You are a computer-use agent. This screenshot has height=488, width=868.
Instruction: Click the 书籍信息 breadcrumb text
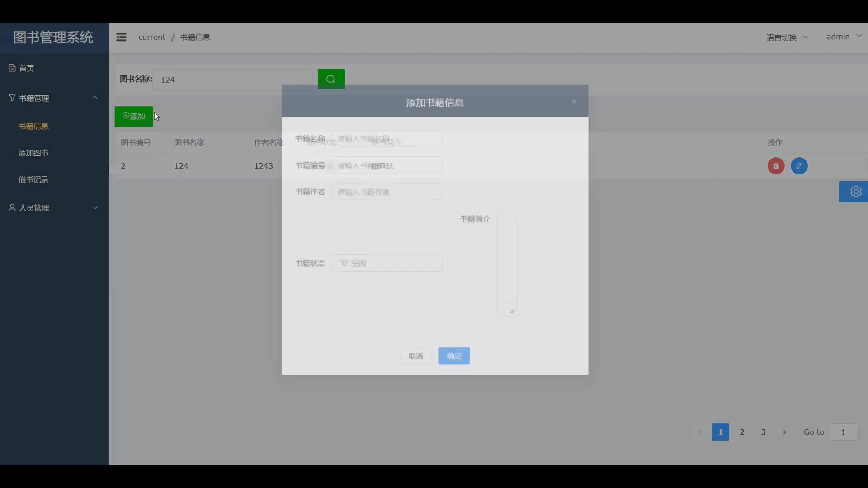(195, 37)
